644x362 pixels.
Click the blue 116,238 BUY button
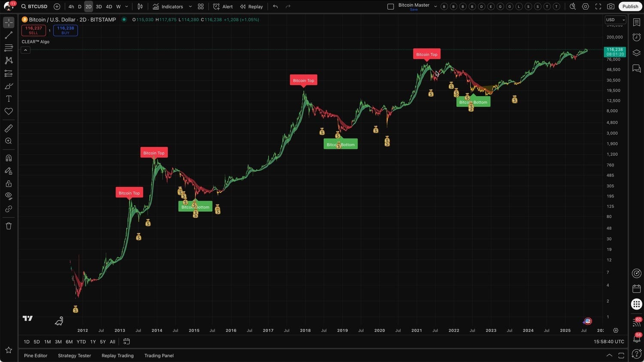(x=65, y=30)
